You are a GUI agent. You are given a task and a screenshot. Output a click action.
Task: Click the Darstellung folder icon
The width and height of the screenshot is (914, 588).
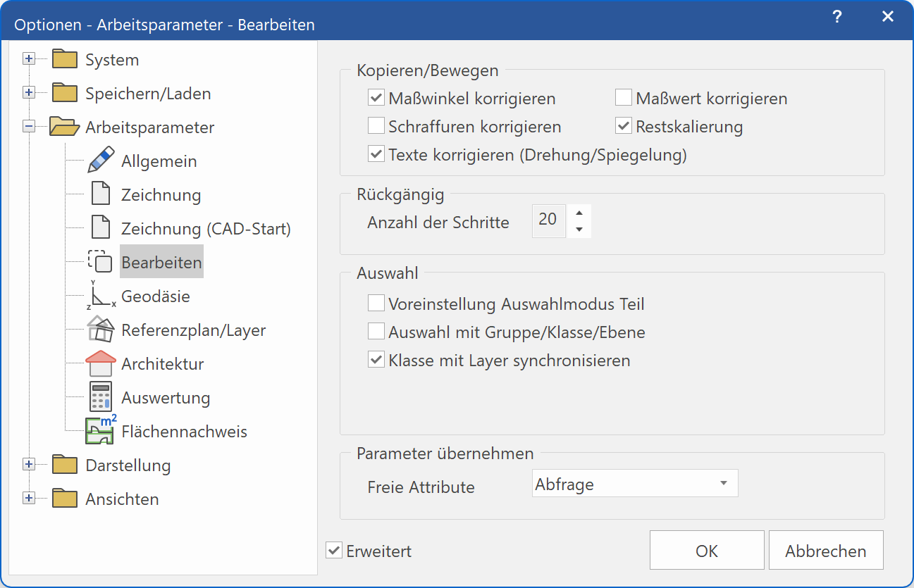pyautogui.click(x=64, y=465)
